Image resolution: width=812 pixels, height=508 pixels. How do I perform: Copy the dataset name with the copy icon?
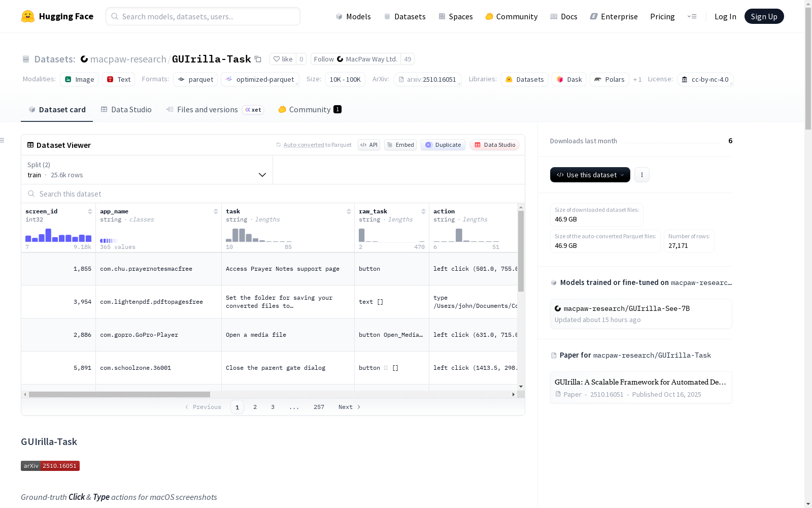click(x=258, y=59)
